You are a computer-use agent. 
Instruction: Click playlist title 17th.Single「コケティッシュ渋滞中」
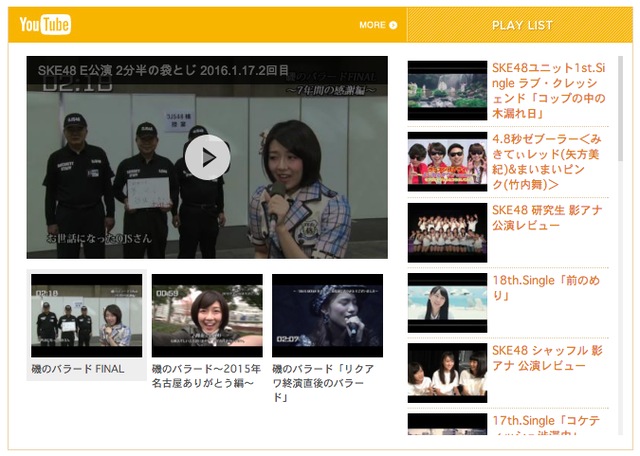546,425
